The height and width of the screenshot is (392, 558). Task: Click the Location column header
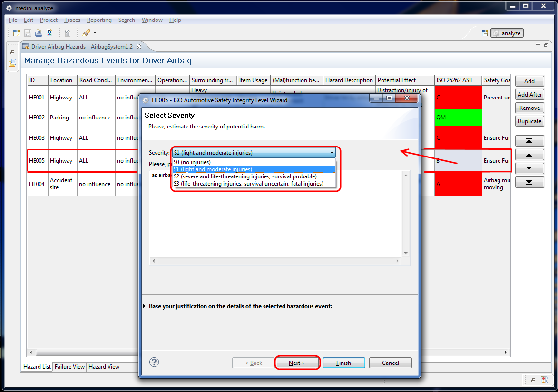point(63,80)
